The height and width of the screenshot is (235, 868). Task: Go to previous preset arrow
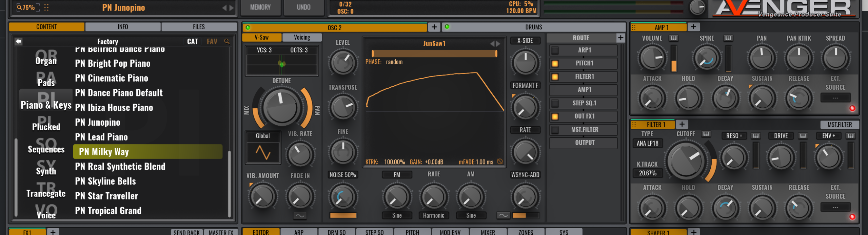click(224, 8)
